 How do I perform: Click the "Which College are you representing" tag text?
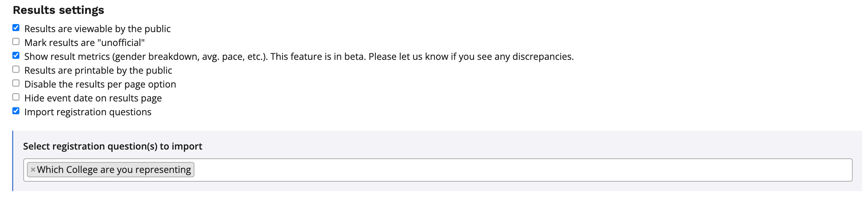tap(114, 170)
